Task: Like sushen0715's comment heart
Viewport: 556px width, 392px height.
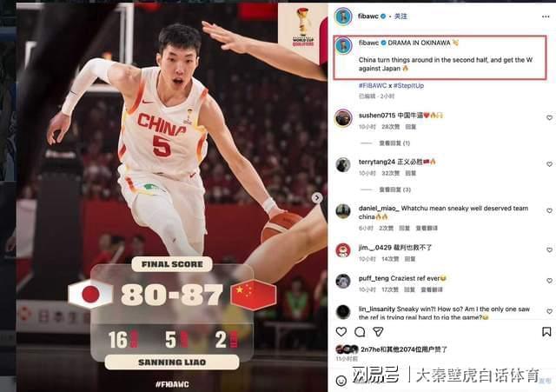Action: (549, 117)
